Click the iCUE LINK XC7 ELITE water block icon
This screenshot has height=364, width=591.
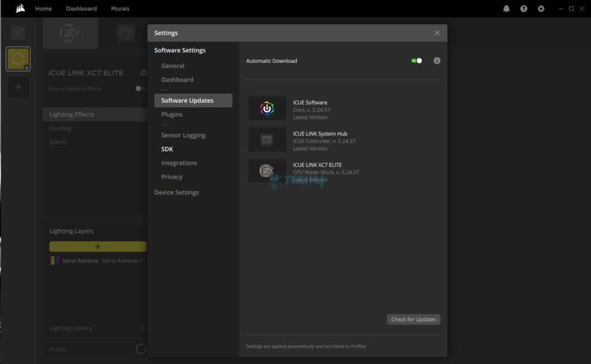[x=267, y=171]
